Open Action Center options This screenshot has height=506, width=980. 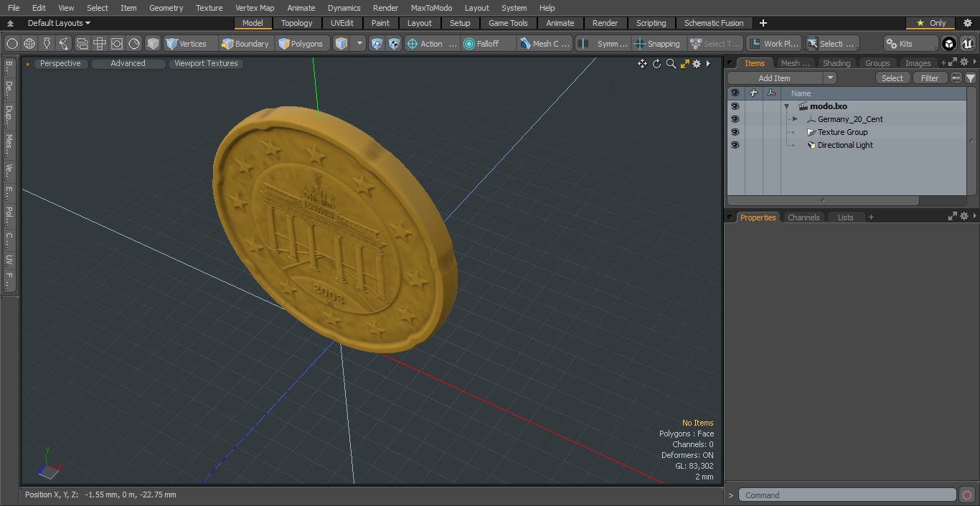(x=432, y=44)
